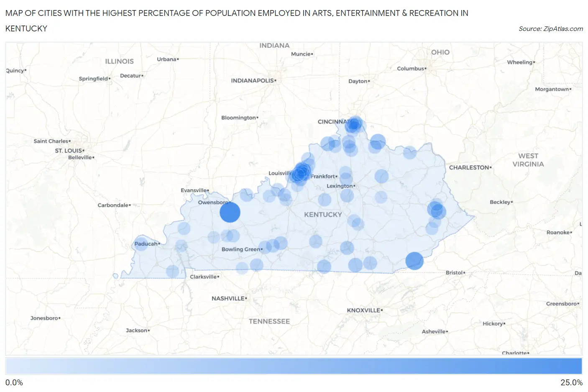Viewport: 588px width, 392px height.
Task: Click the Jonesboro city label
Action: 44,318
